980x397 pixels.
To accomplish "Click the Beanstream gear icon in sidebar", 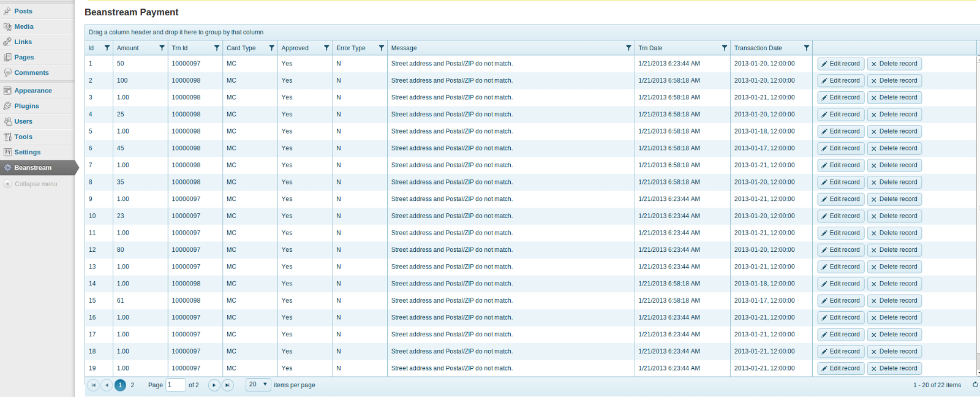I will coord(7,167).
